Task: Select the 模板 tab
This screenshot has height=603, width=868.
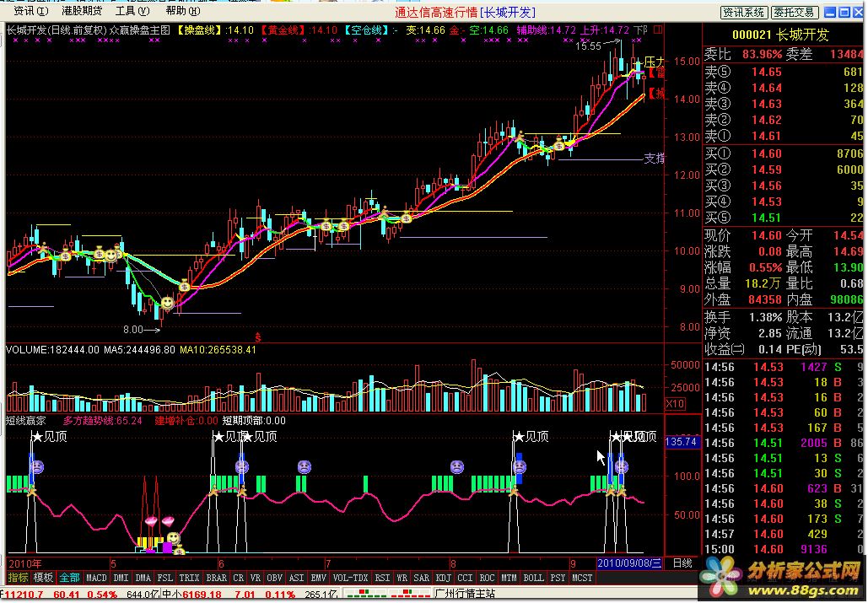Action: pos(43,578)
